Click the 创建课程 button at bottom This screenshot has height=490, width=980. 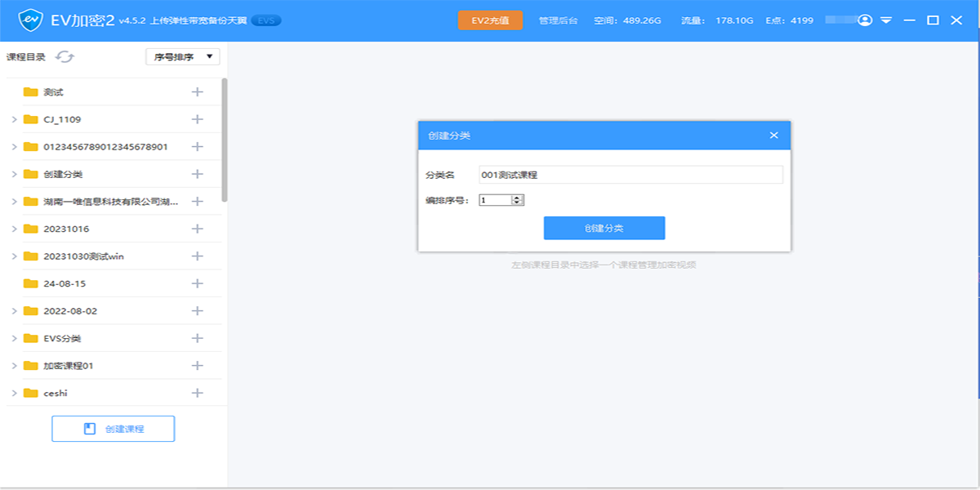tap(113, 429)
